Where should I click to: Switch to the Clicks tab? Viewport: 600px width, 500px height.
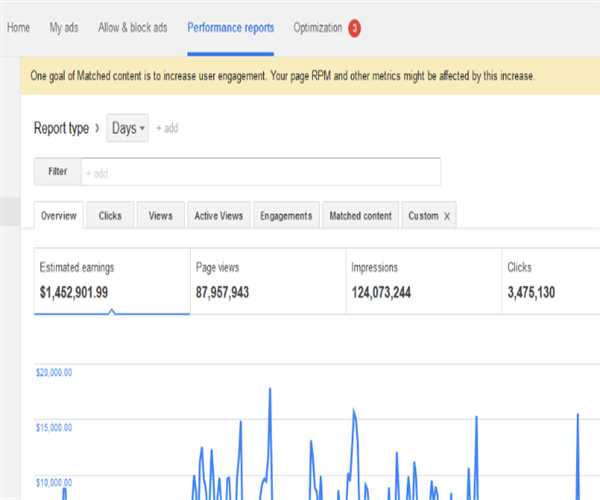(110, 216)
